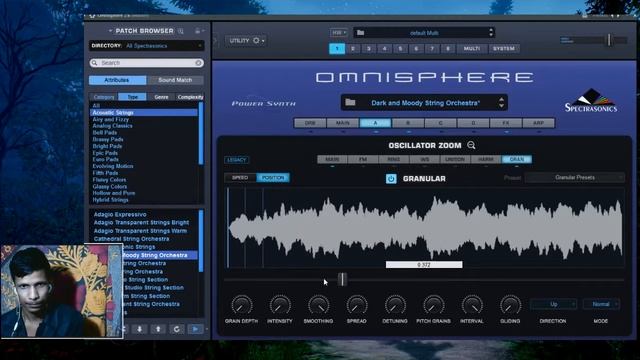The image size is (640, 360).
Task: Open the Patch Browser header dropdown arrow
Action: 110,31
